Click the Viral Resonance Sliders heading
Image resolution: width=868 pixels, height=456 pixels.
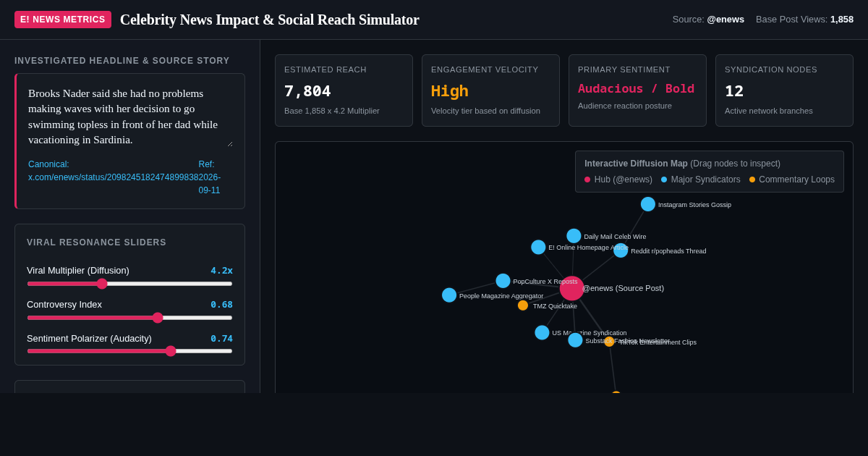pyautogui.click(x=97, y=242)
